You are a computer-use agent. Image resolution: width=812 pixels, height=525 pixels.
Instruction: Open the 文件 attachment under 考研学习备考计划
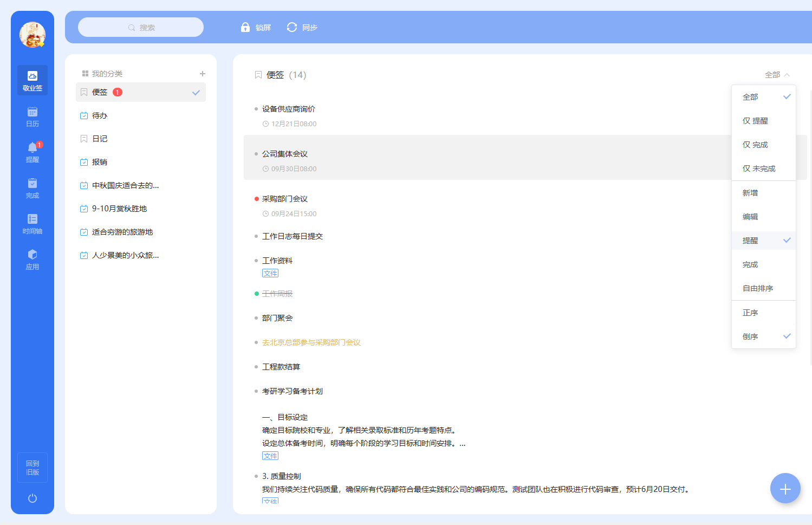point(270,456)
